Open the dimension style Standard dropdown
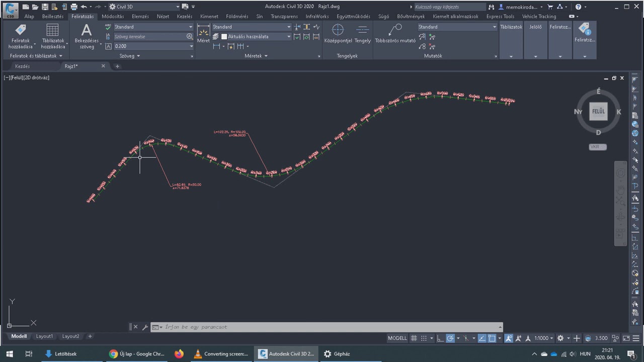Screen dimensions: 644x362 [x=289, y=27]
